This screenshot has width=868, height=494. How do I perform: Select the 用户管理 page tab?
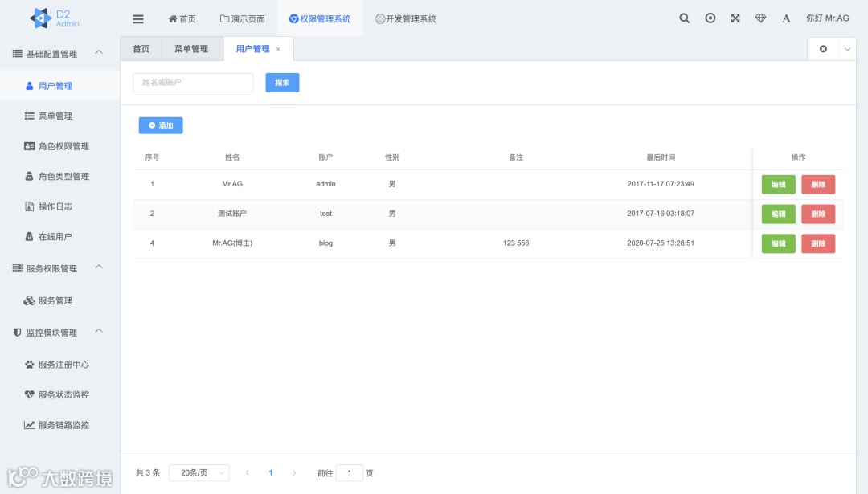tap(252, 49)
